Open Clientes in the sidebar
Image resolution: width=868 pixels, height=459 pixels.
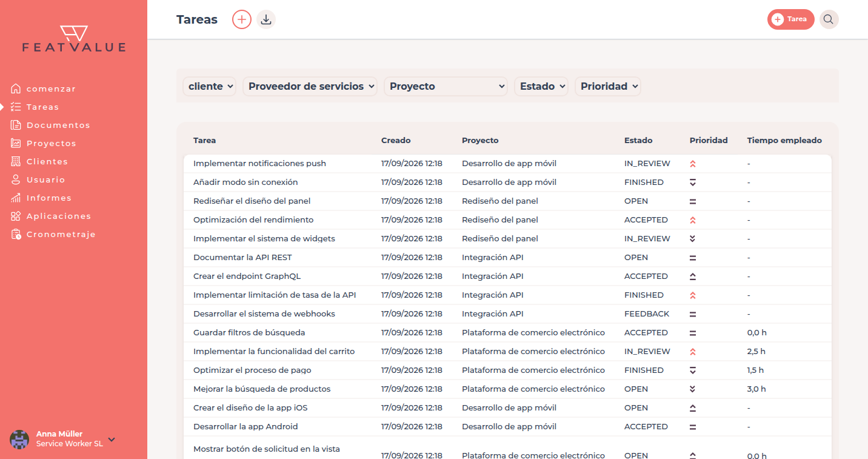(47, 161)
